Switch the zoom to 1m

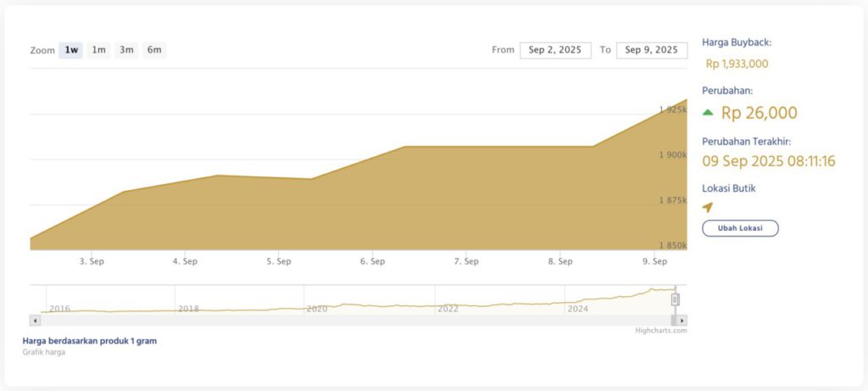(x=99, y=50)
